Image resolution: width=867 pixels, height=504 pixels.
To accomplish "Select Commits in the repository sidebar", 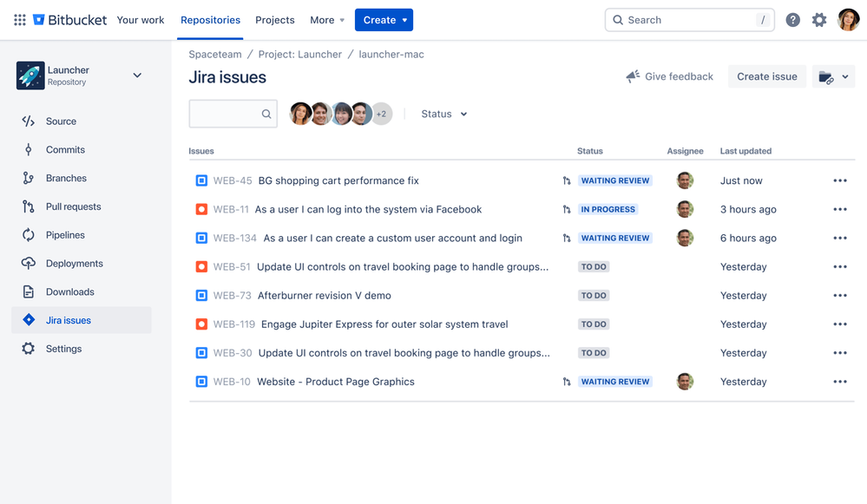I will click(x=65, y=149).
